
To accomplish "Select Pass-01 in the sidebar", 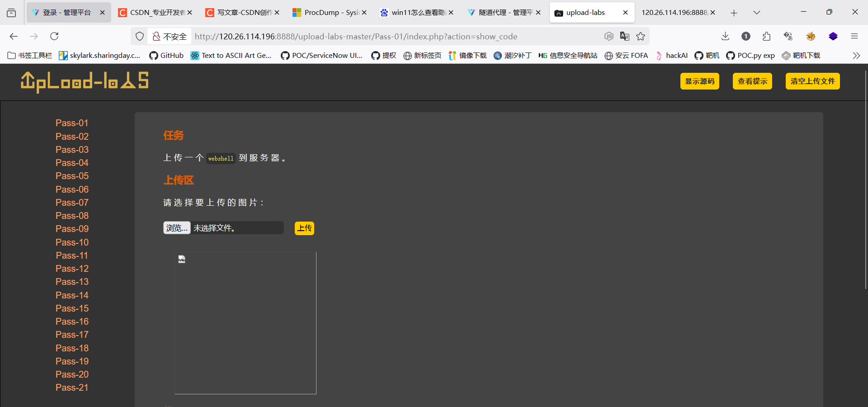I will click(72, 123).
